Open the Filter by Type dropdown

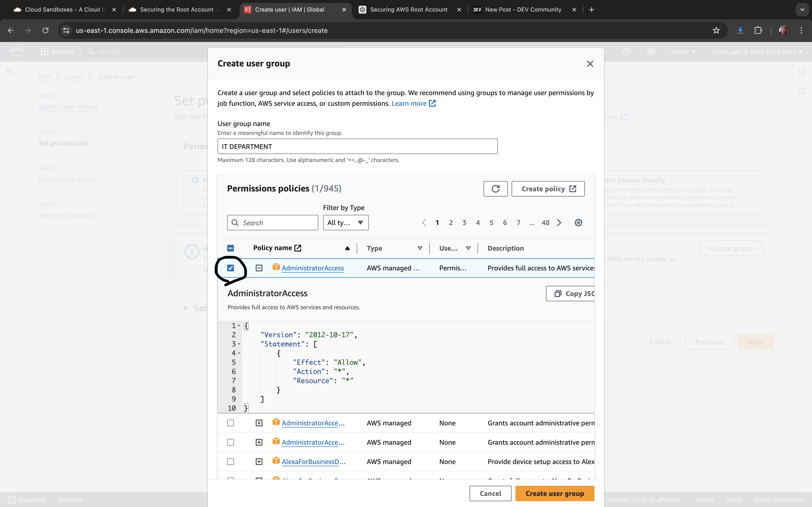pos(346,223)
